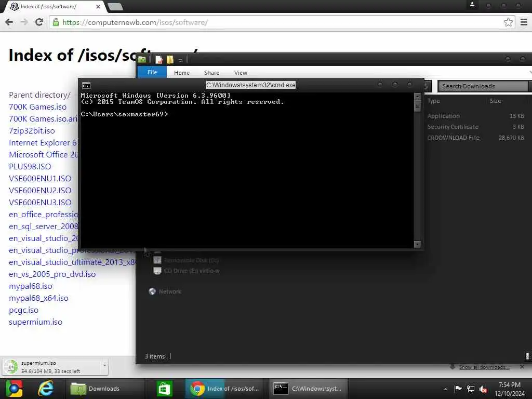Screen dimensions: 532x399
Task: Sort Explorer files by Type column
Action: pos(434,101)
